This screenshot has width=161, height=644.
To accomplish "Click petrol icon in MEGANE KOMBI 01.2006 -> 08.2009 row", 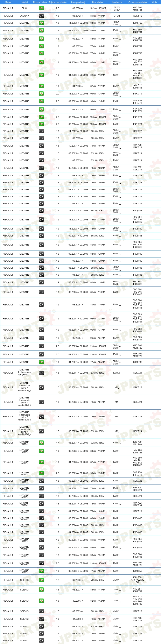I will 41,462.
